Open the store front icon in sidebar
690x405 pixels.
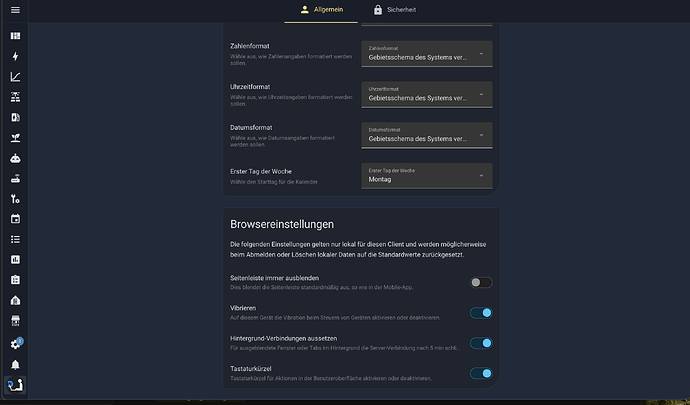(x=15, y=320)
